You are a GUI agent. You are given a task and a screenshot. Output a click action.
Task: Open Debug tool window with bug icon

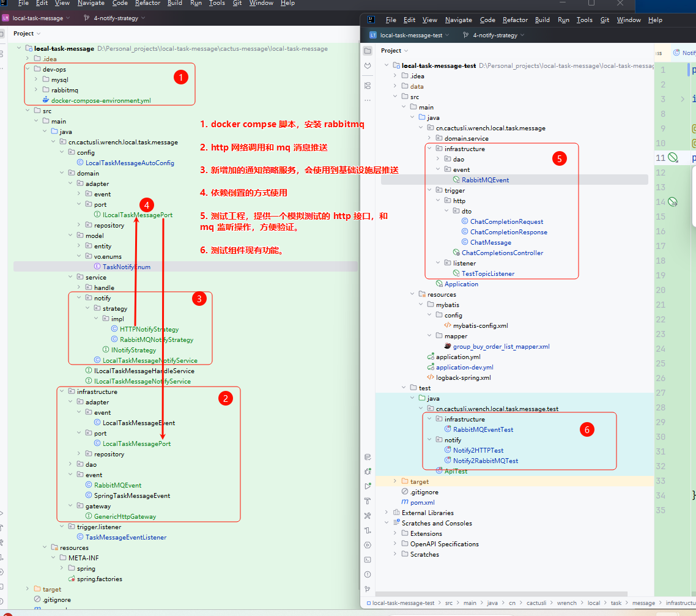point(368,472)
